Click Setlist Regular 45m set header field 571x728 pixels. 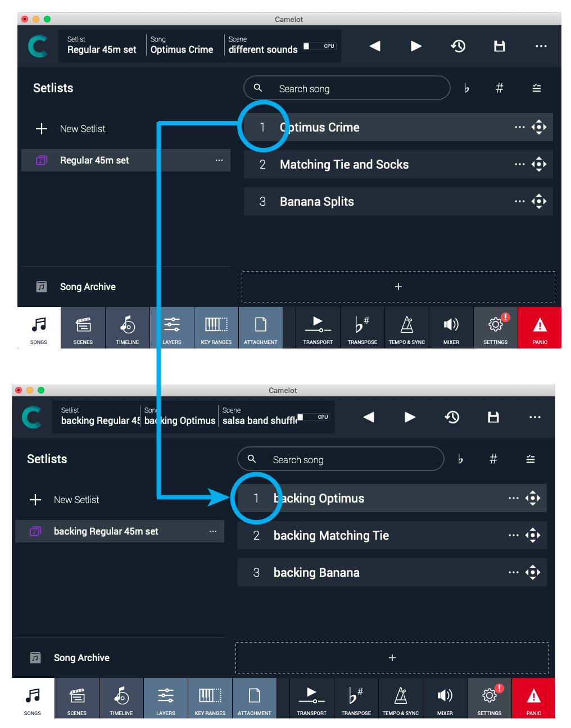102,46
